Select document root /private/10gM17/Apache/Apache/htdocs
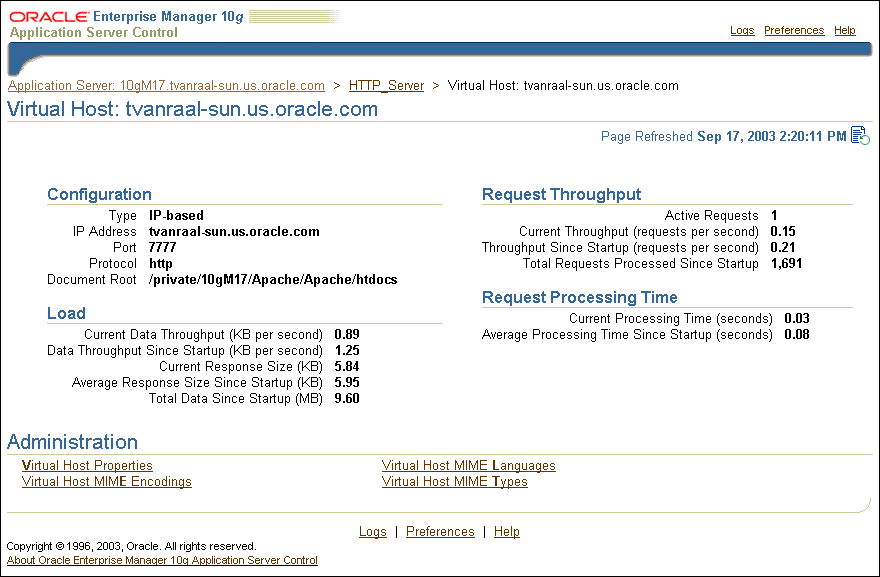 [273, 280]
